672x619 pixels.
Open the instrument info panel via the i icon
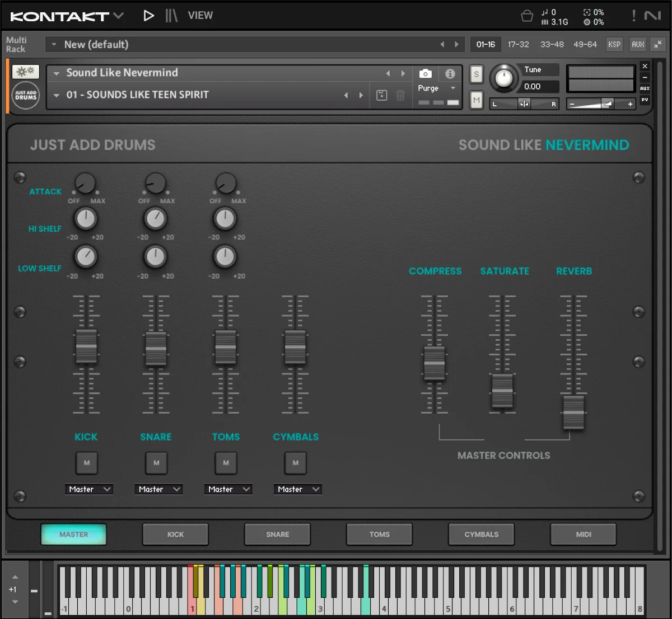click(x=450, y=73)
